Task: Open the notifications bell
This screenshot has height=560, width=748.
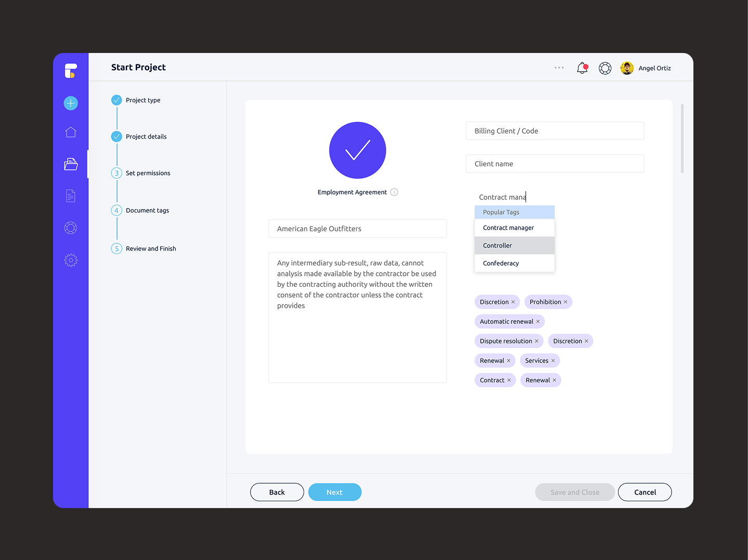Action: [582, 68]
